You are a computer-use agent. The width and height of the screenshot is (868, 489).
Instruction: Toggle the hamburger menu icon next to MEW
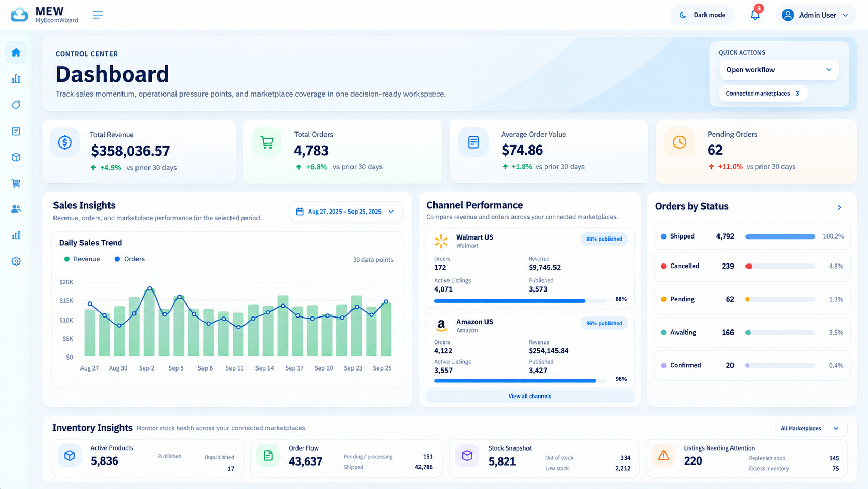(98, 15)
